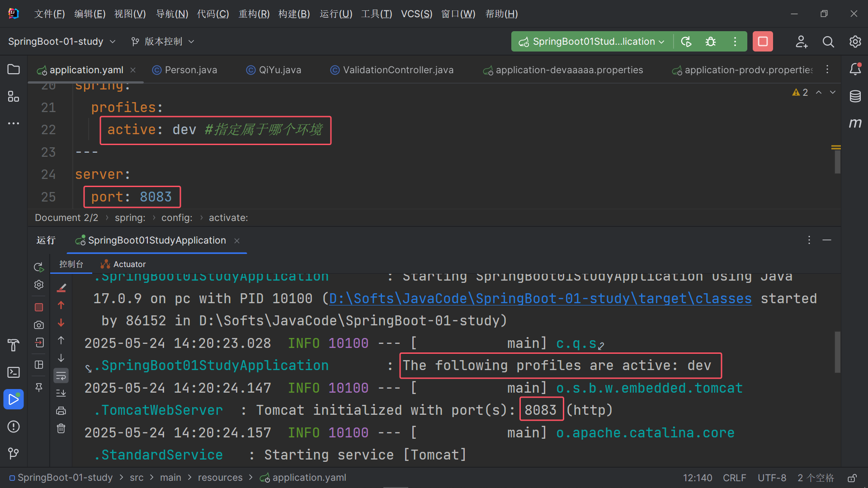This screenshot has height=488, width=868.
Task: Click the red Stop application button
Action: click(x=763, y=42)
